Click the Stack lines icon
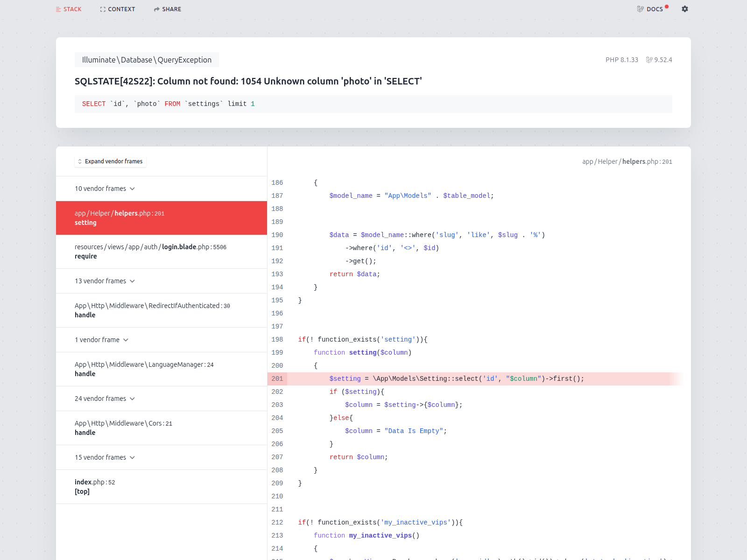 click(x=58, y=9)
